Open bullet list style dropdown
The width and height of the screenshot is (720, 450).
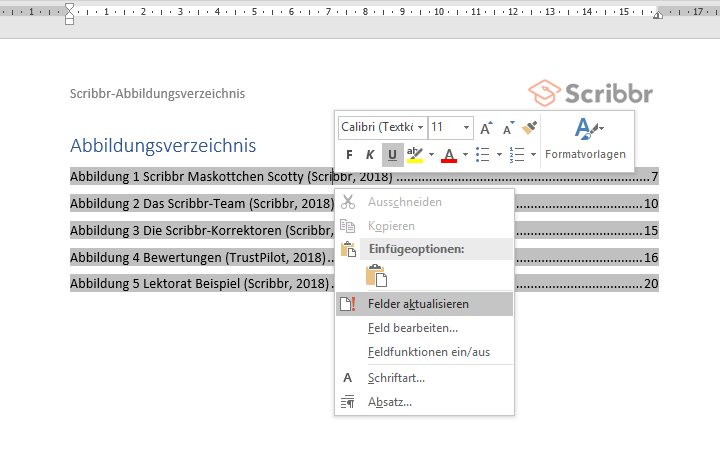coord(499,155)
